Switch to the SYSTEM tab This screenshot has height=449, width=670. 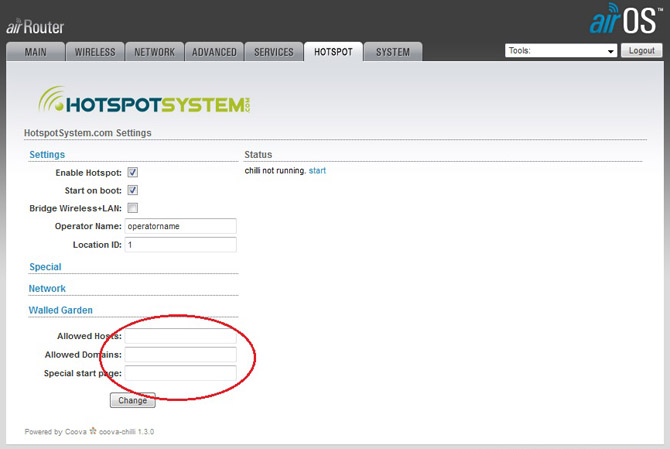point(393,52)
